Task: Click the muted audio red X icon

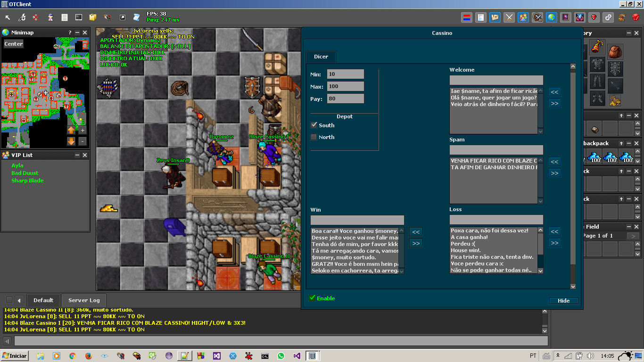Action: 36,17
